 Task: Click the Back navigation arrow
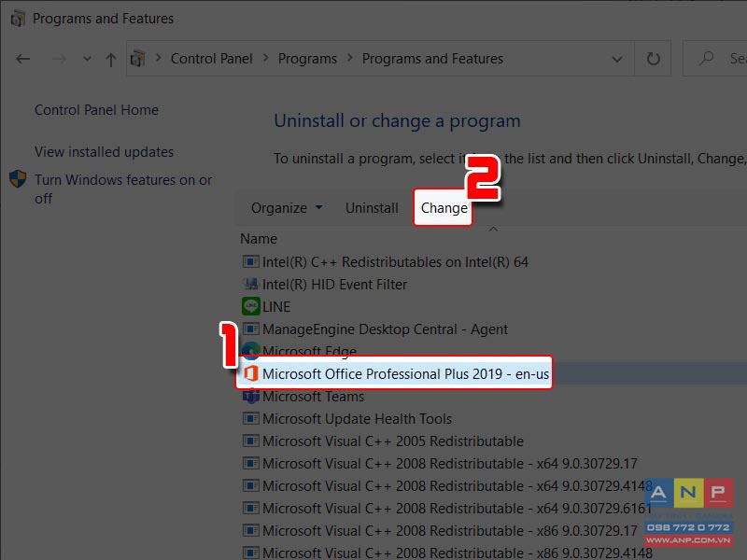pyautogui.click(x=22, y=59)
